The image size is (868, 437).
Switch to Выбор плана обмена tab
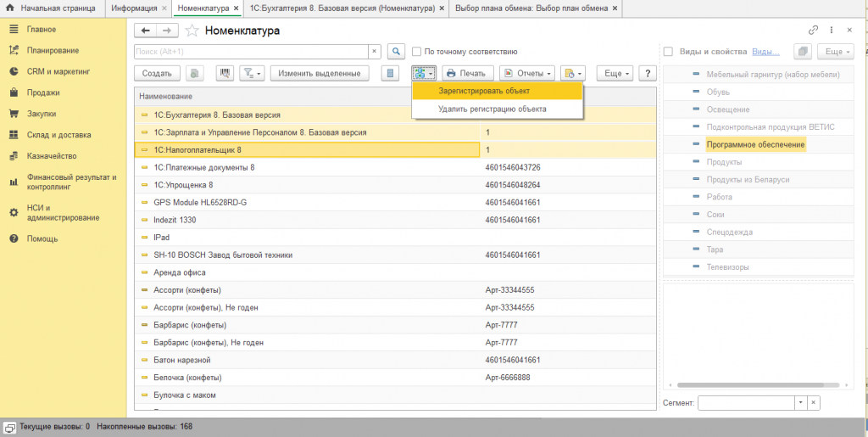[535, 8]
